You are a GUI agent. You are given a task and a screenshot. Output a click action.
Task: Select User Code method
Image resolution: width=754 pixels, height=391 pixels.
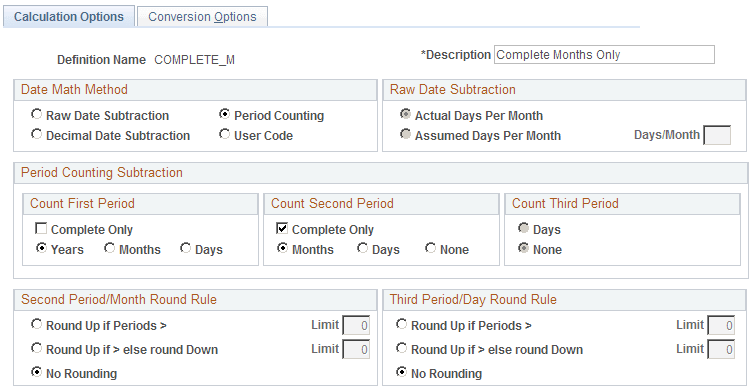pyautogui.click(x=225, y=134)
